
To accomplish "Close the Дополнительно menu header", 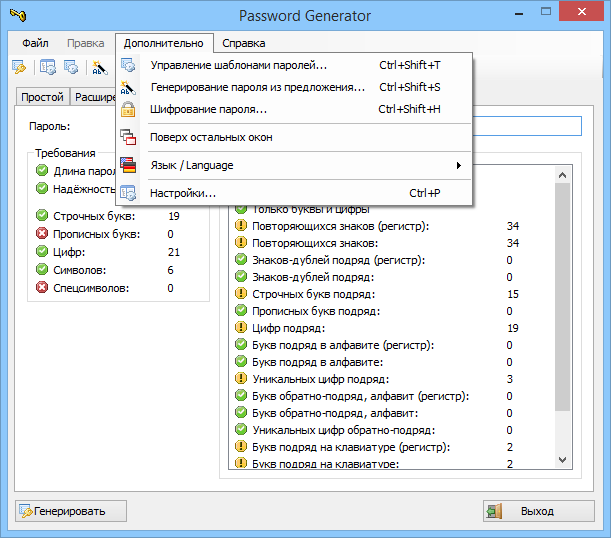I will [x=164, y=43].
